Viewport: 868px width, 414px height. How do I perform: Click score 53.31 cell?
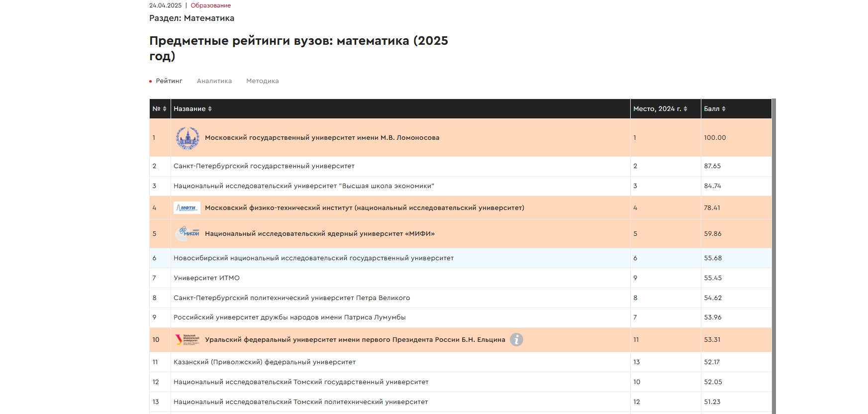point(736,340)
